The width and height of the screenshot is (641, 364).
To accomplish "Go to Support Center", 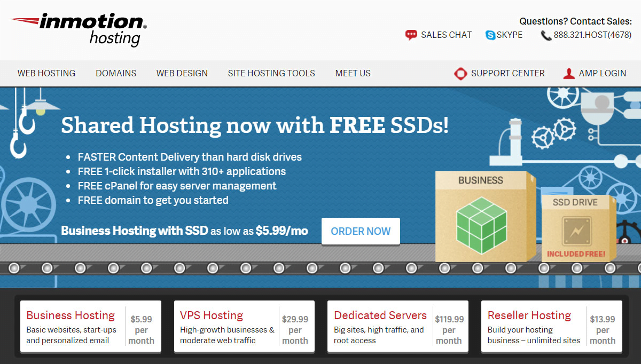I will pyautogui.click(x=508, y=73).
